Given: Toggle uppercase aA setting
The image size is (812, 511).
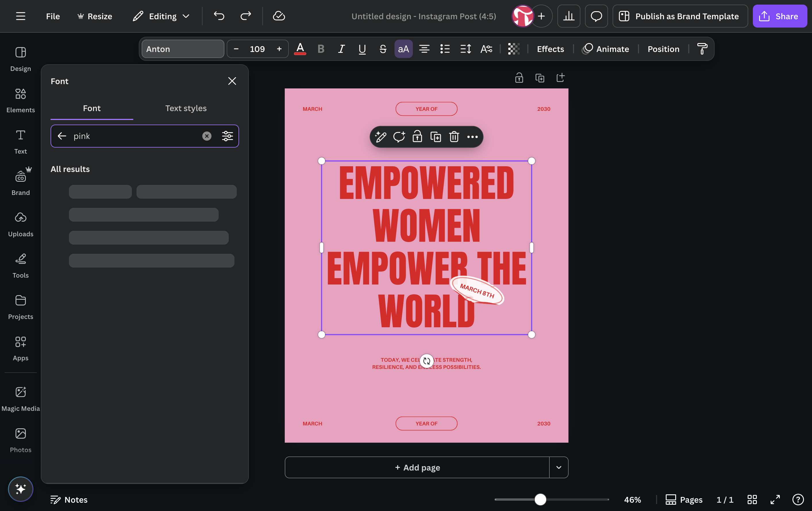Looking at the screenshot, I should [403, 49].
